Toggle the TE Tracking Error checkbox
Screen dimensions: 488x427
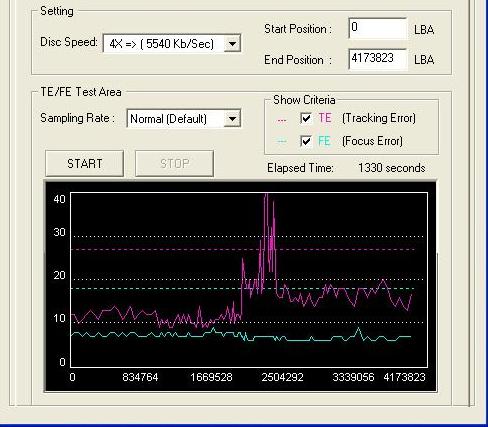pyautogui.click(x=306, y=118)
